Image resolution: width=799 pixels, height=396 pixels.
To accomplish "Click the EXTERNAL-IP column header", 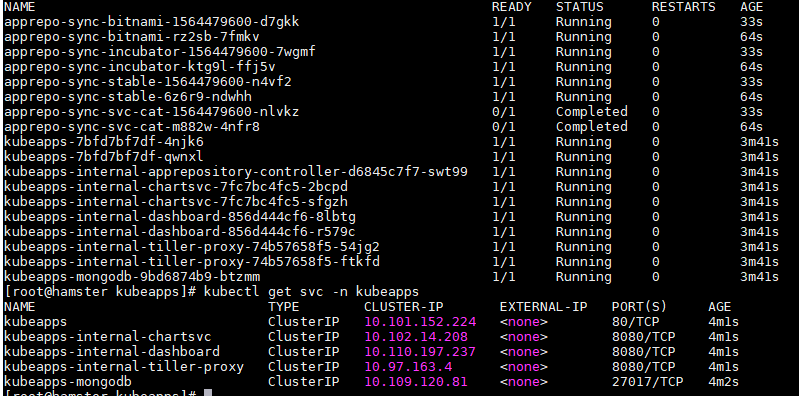I will 544,307.
